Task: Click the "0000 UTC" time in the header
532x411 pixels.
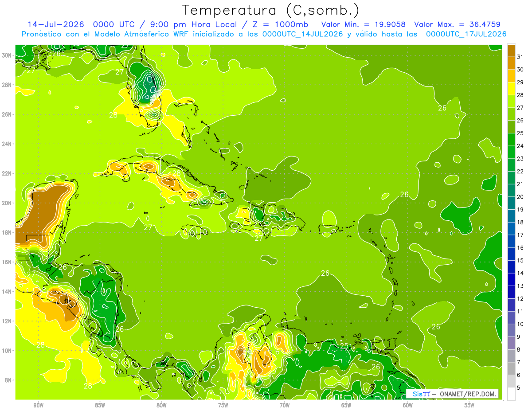Action: click(x=114, y=24)
